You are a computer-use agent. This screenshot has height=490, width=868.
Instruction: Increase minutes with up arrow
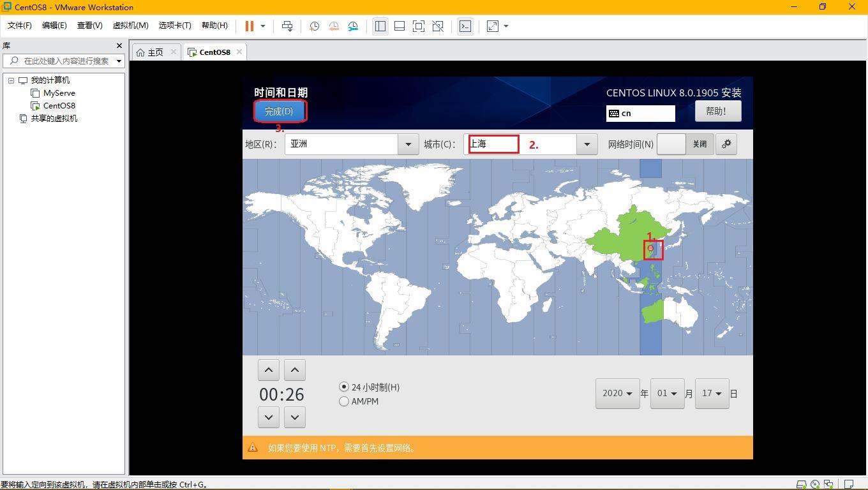pyautogui.click(x=294, y=370)
